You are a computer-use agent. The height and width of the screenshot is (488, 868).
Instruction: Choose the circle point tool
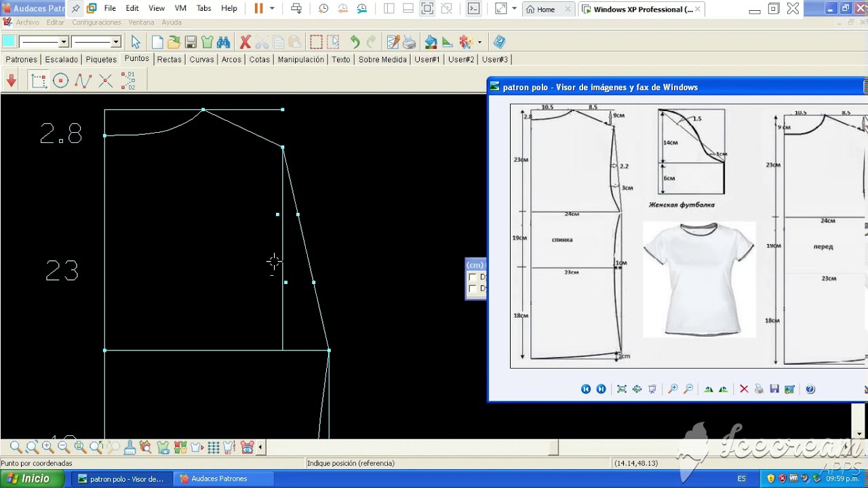click(61, 81)
